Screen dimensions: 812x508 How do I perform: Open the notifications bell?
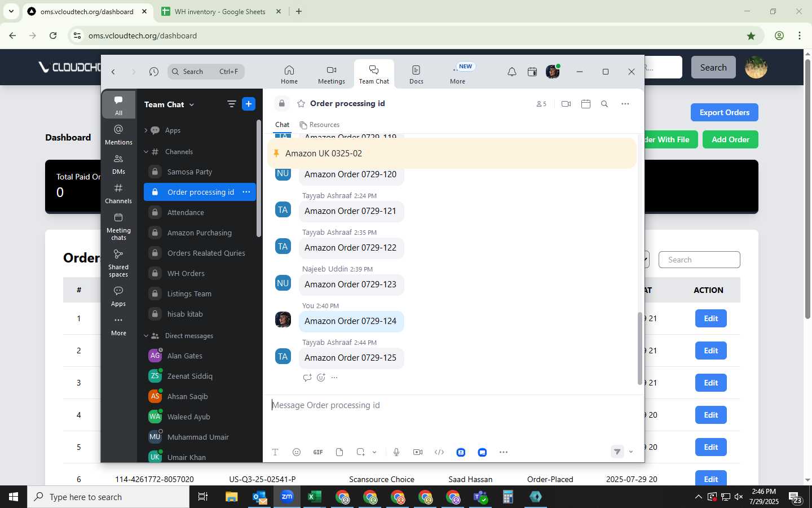click(511, 72)
